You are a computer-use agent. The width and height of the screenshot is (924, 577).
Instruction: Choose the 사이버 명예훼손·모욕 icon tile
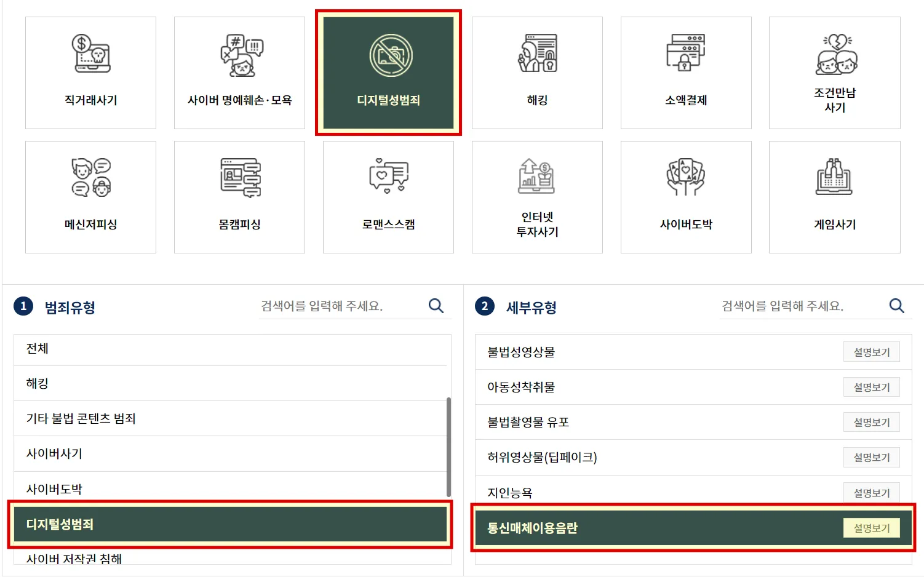(x=239, y=73)
